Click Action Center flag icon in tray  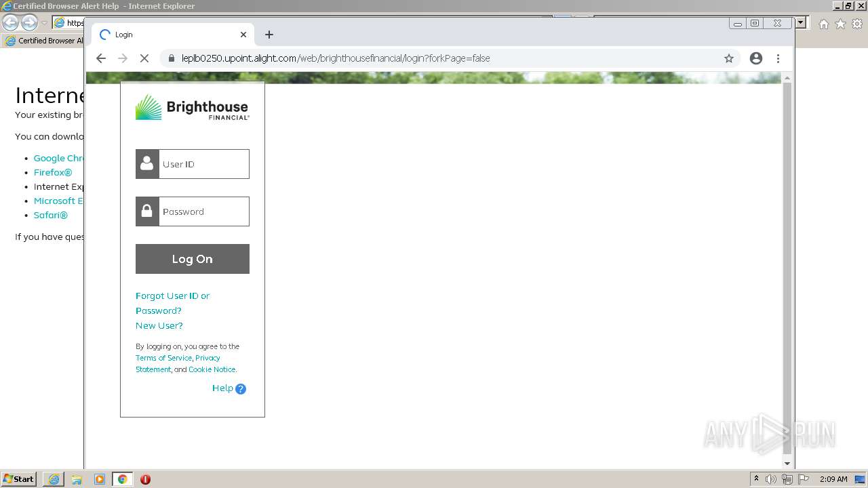tap(804, 479)
